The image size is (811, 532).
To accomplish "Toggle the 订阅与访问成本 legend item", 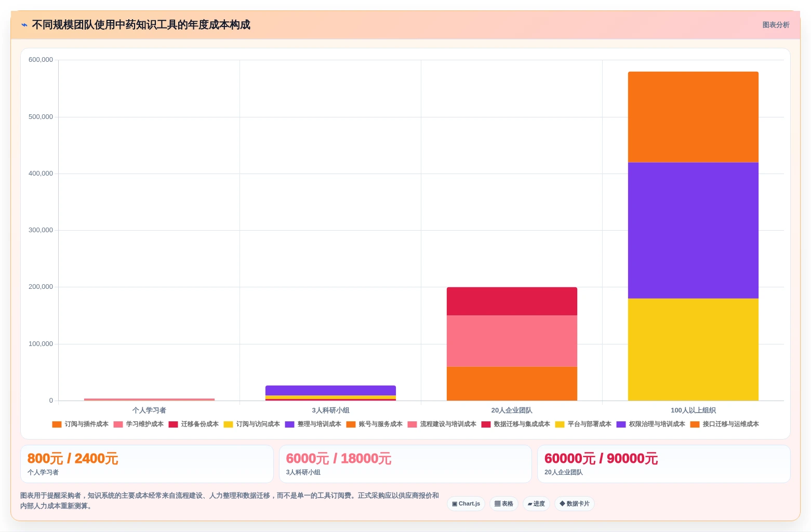I will point(252,424).
